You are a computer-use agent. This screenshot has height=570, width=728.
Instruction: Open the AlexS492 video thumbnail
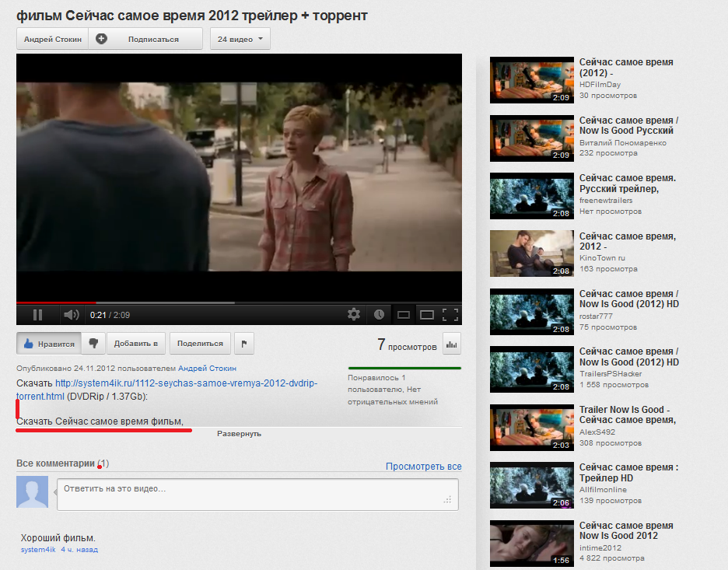[531, 428]
